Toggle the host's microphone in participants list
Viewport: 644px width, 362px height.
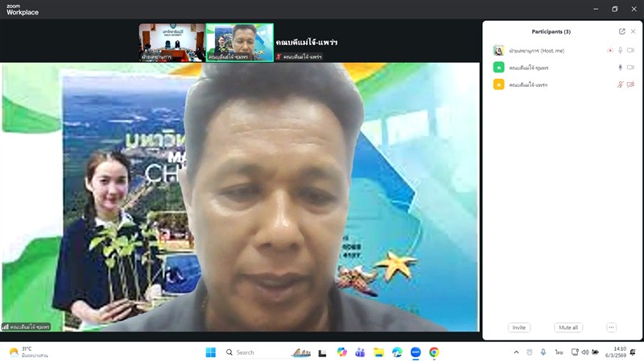point(620,51)
